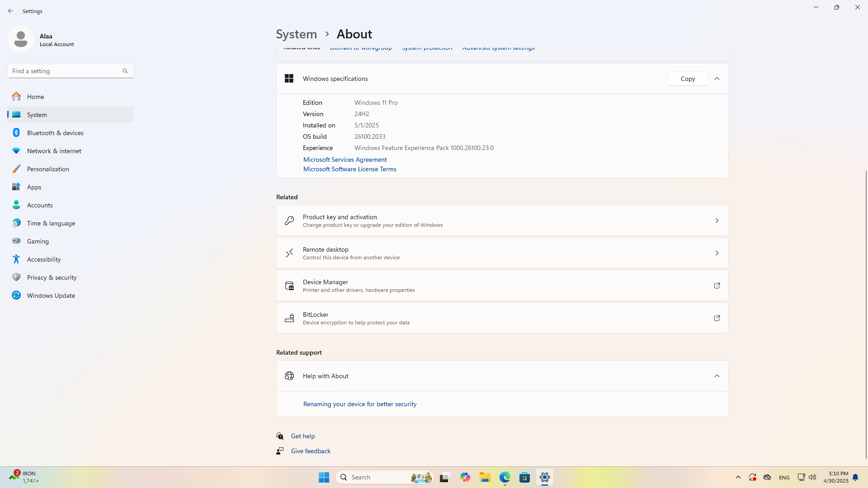868x488 pixels.
Task: Click the Time & language globe icon
Action: click(x=16, y=223)
